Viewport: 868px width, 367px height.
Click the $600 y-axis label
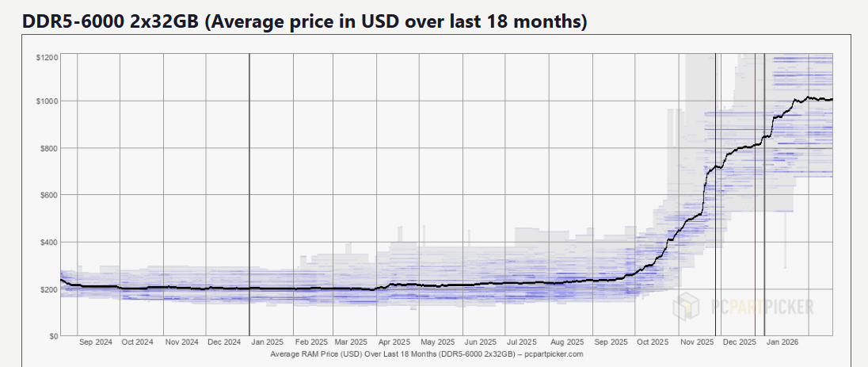(48, 195)
